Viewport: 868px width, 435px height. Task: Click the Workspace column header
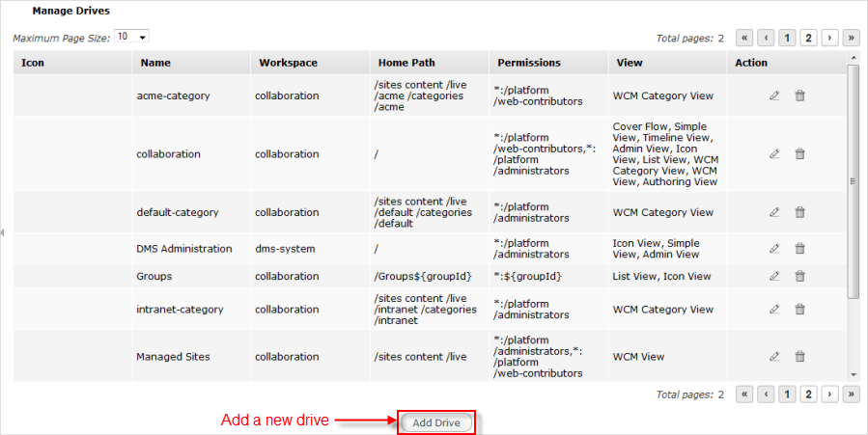(x=310, y=63)
